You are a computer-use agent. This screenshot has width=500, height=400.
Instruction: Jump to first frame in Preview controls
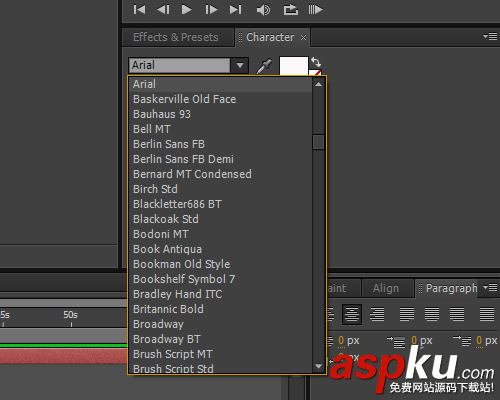pyautogui.click(x=139, y=9)
